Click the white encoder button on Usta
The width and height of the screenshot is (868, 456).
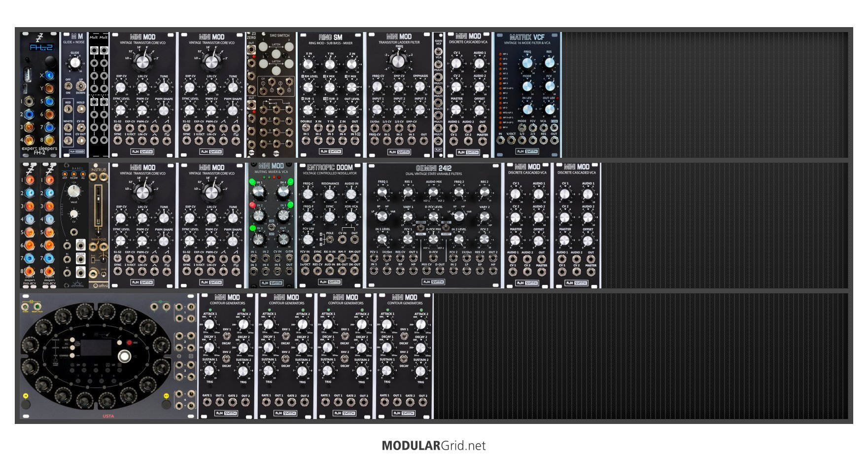(x=124, y=356)
